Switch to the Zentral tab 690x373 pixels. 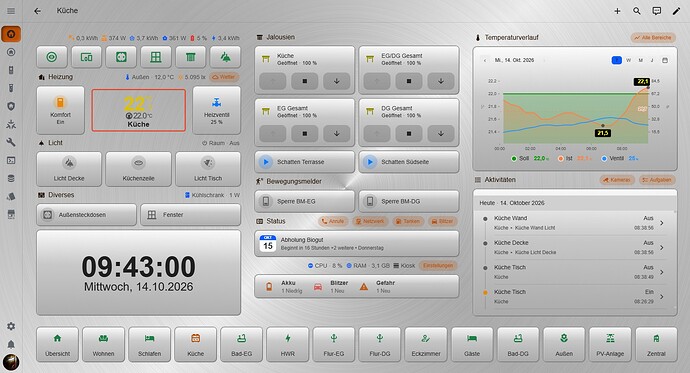(x=656, y=345)
